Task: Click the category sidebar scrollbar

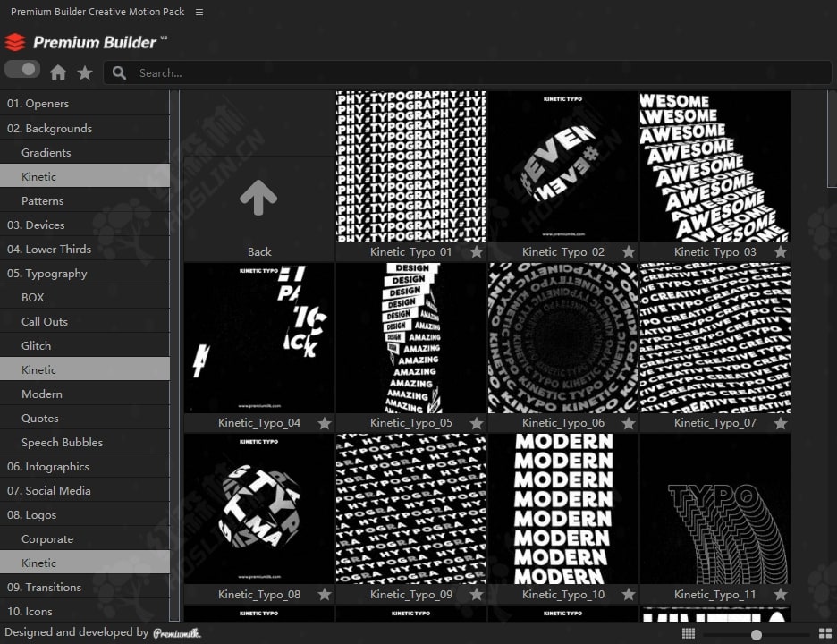Action: pos(174,356)
